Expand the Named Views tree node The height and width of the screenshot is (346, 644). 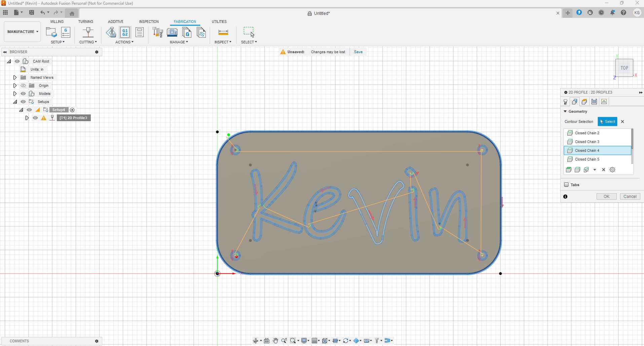click(15, 77)
